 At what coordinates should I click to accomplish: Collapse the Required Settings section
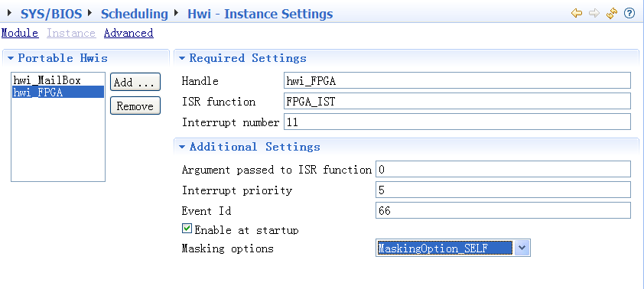[182, 58]
